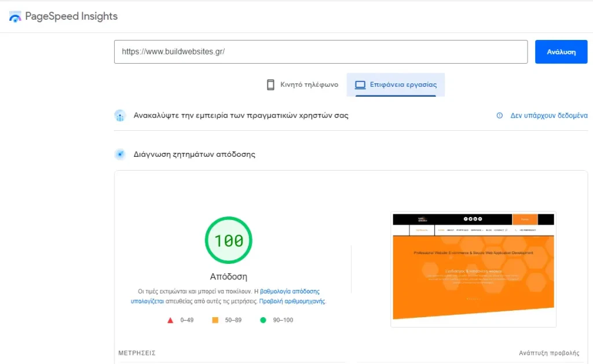593x364 pixels.
Task: Click the info icon beside Δεν υπάρχουν δεδομένα
Action: (500, 116)
